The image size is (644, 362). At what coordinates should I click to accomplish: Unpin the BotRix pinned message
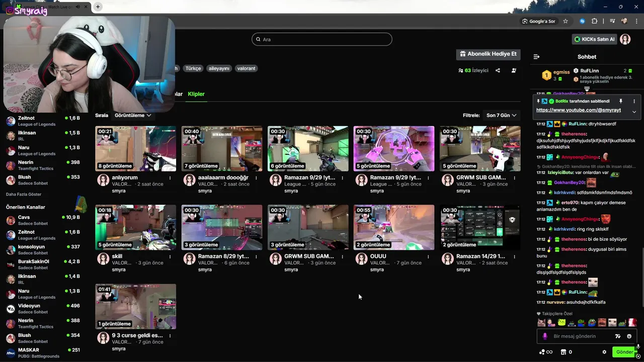pyautogui.click(x=621, y=101)
